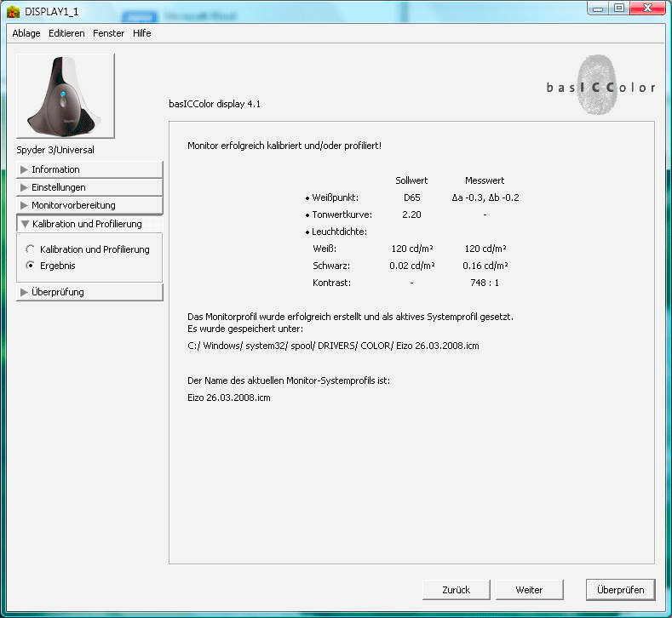Select the Ergebnis radio button
This screenshot has width=672, height=618.
(31, 266)
